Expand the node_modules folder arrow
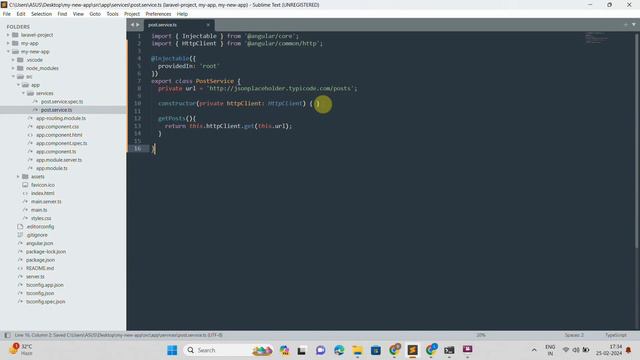The height and width of the screenshot is (360, 640). tap(13, 68)
